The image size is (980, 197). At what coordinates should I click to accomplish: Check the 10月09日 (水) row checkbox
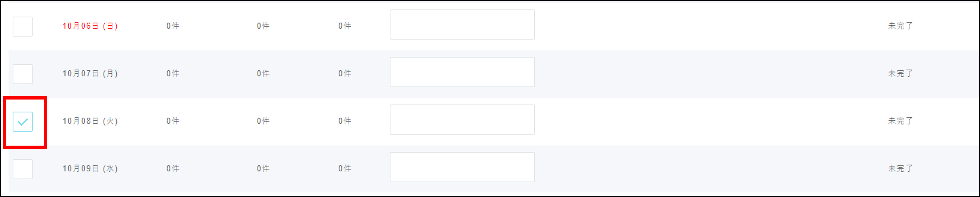click(23, 169)
